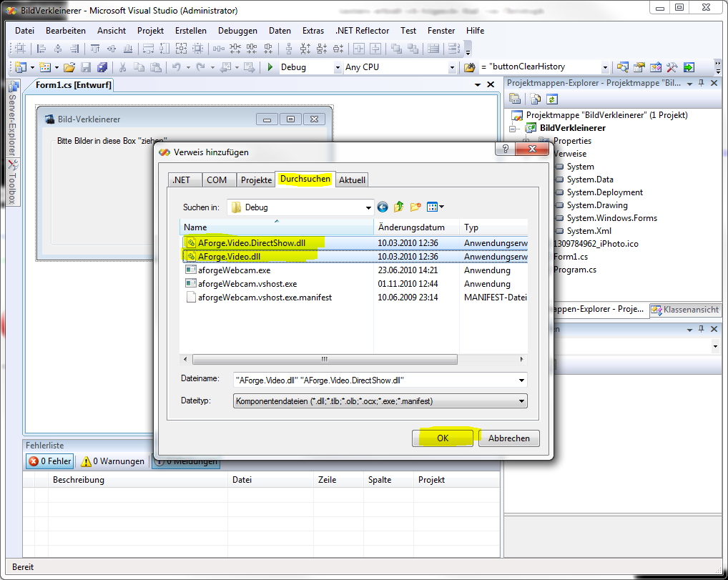Expand the Suchen in folder dropdown

(368, 207)
